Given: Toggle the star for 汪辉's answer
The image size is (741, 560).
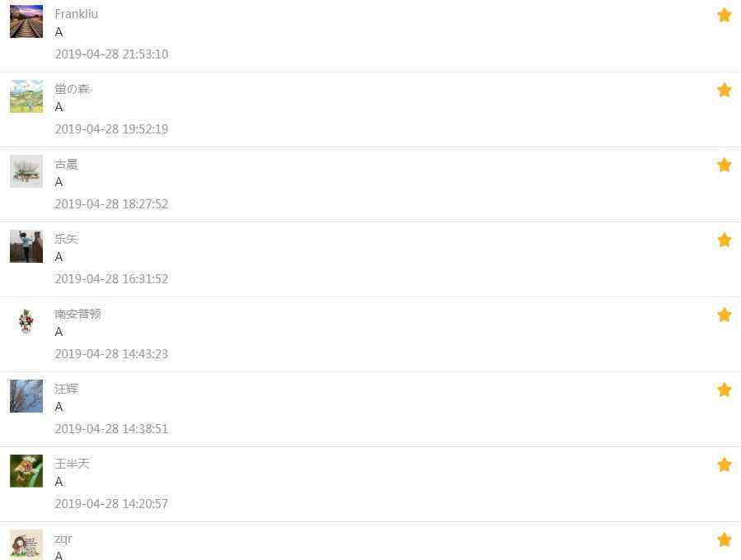Looking at the screenshot, I should point(724,390).
